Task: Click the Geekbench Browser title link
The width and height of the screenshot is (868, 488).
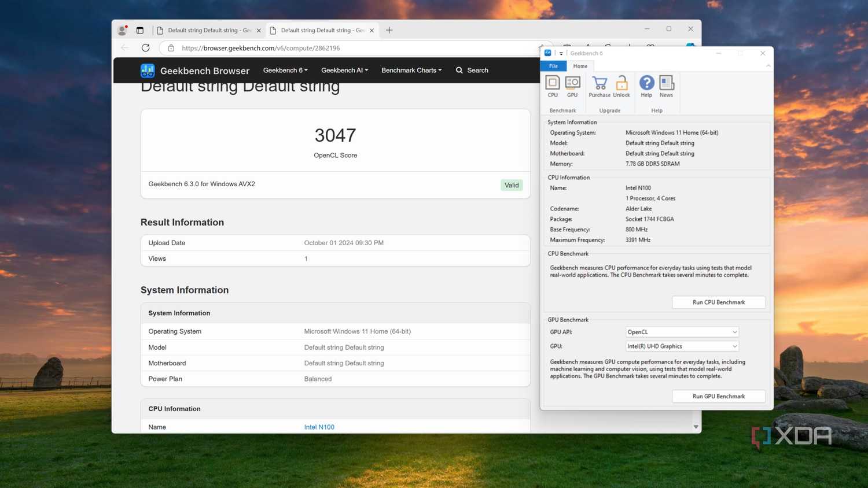Action: coord(205,71)
